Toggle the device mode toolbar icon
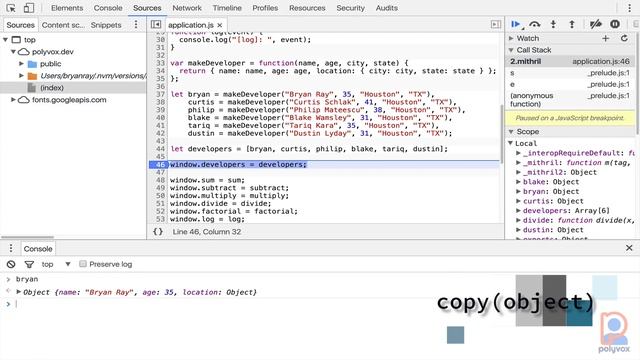This screenshot has width=640, height=360. [x=29, y=8]
